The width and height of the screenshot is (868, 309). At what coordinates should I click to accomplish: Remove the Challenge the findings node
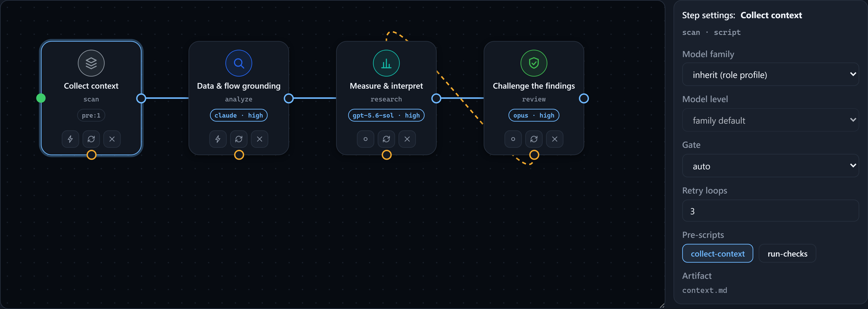(x=555, y=139)
